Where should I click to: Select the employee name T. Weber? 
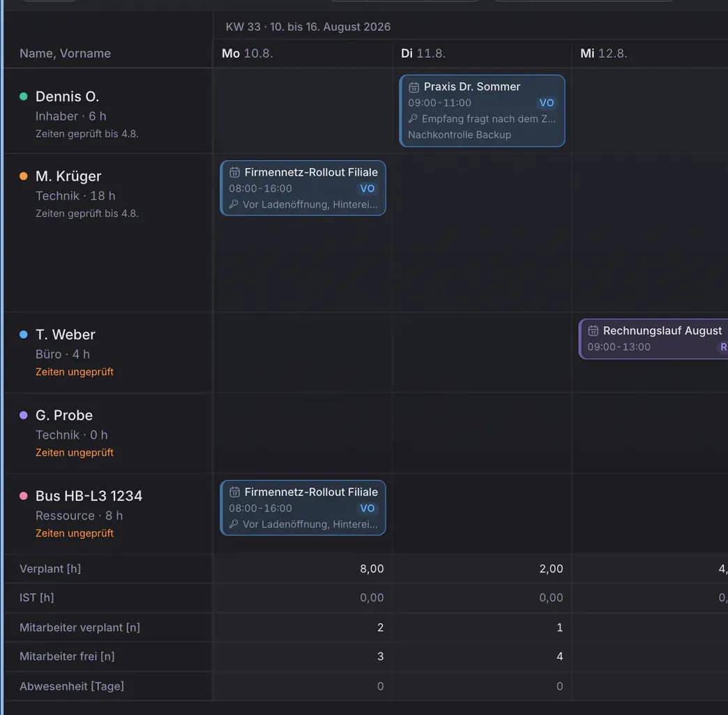[x=66, y=335]
